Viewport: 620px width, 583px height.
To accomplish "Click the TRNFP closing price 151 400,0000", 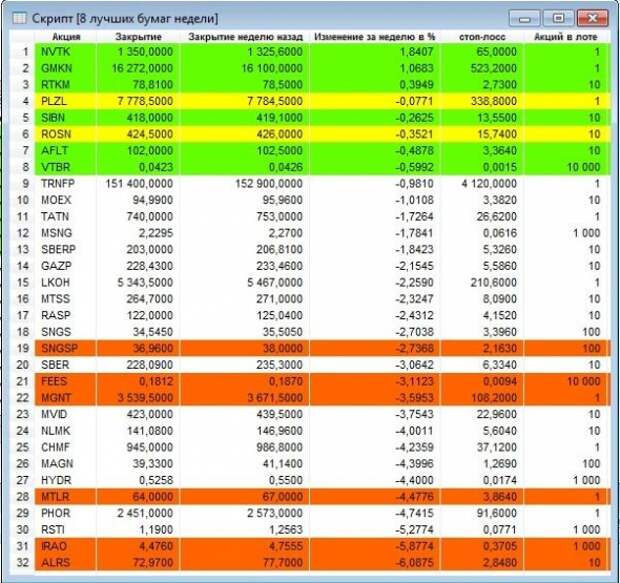I will [139, 184].
